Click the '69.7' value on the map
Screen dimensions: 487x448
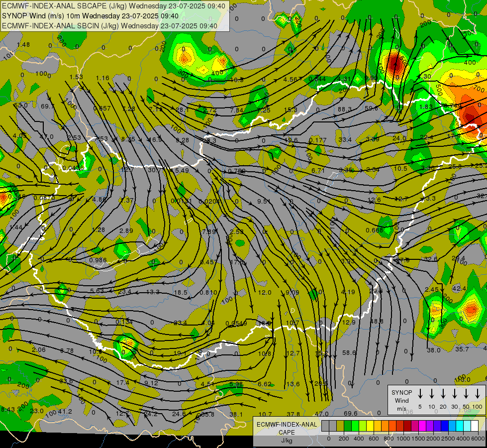tap(48, 107)
